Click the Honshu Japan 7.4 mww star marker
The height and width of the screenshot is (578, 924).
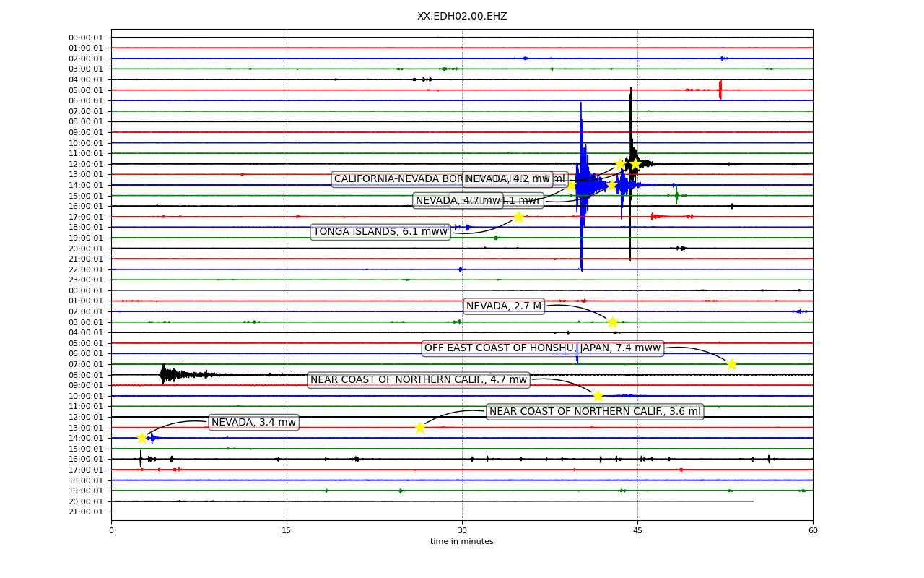coord(731,364)
